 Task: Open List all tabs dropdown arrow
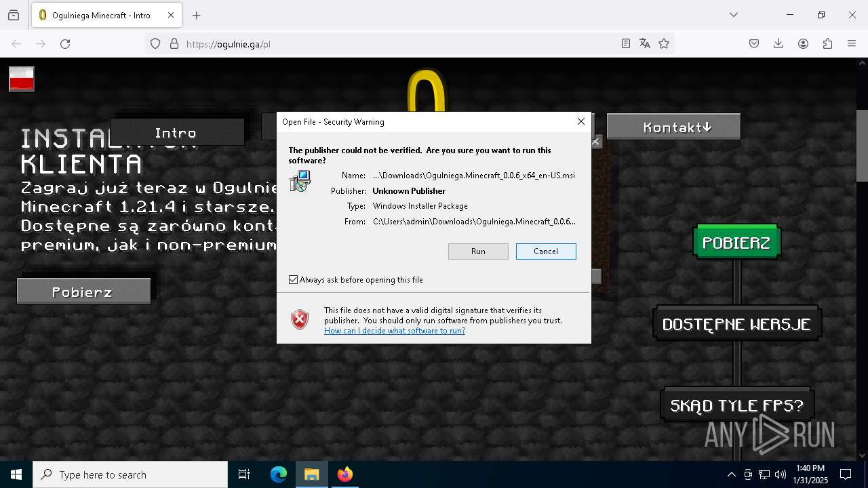734,15
